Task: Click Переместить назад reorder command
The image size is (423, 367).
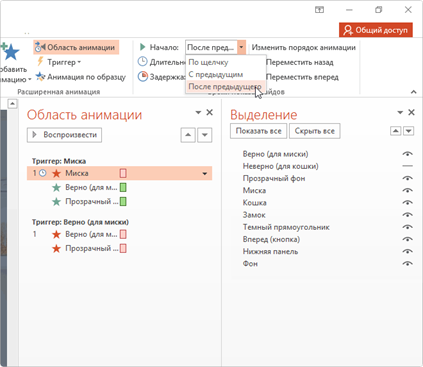Action: click(x=300, y=62)
